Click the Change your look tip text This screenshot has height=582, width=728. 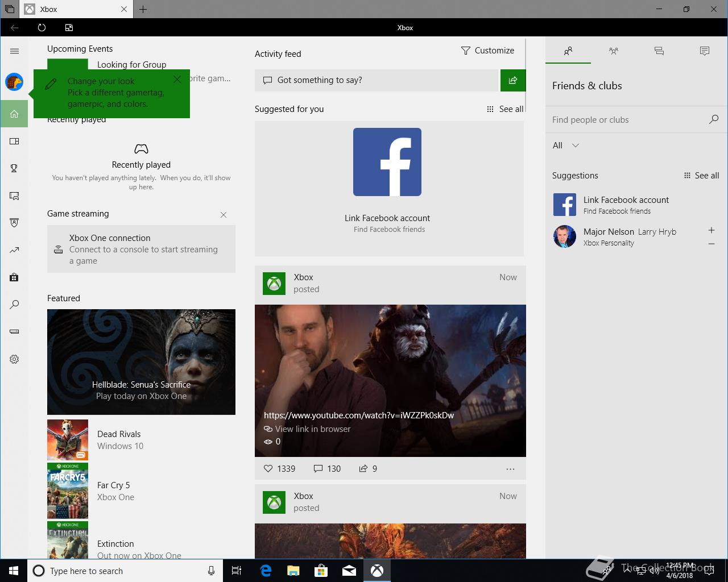[x=116, y=93]
